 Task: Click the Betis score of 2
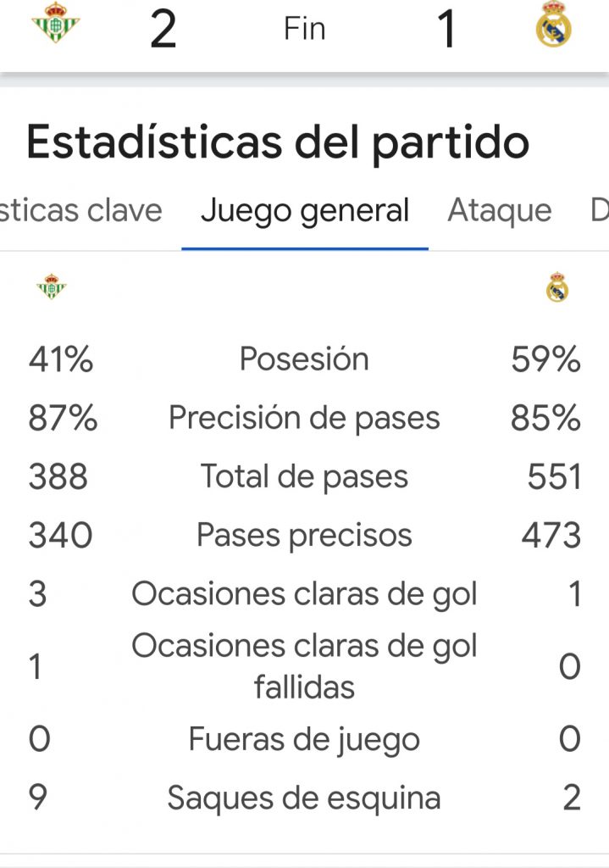pos(163,29)
